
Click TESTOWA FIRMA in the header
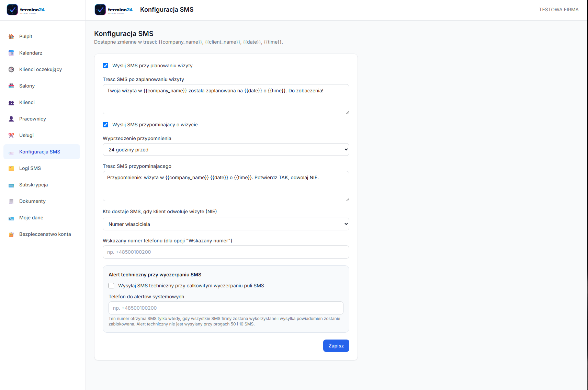click(558, 10)
